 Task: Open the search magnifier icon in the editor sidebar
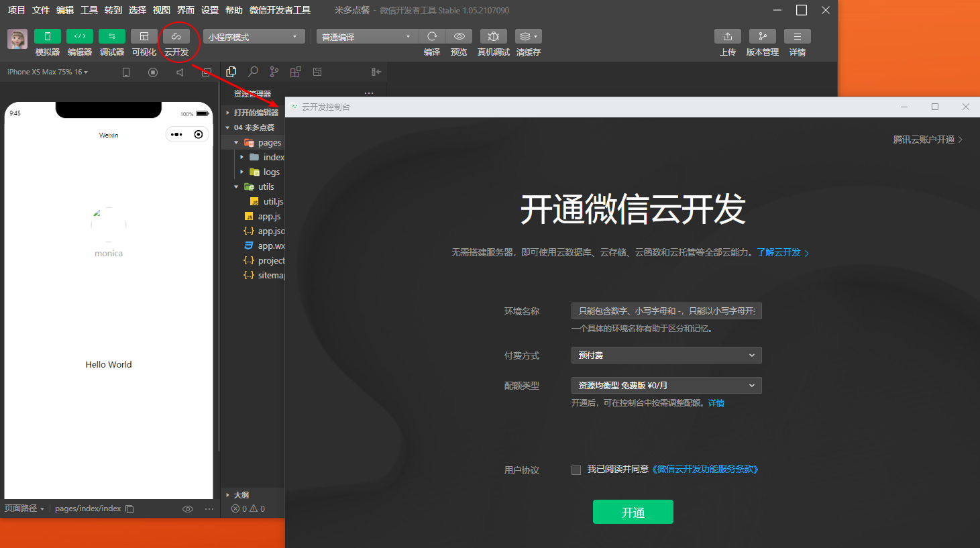253,72
